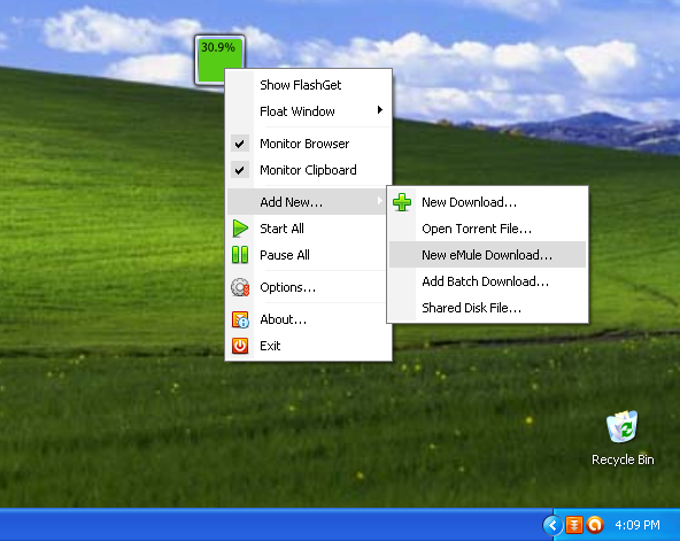The width and height of the screenshot is (680, 541).
Task: Click the 30.9% progress text
Action: click(218, 47)
